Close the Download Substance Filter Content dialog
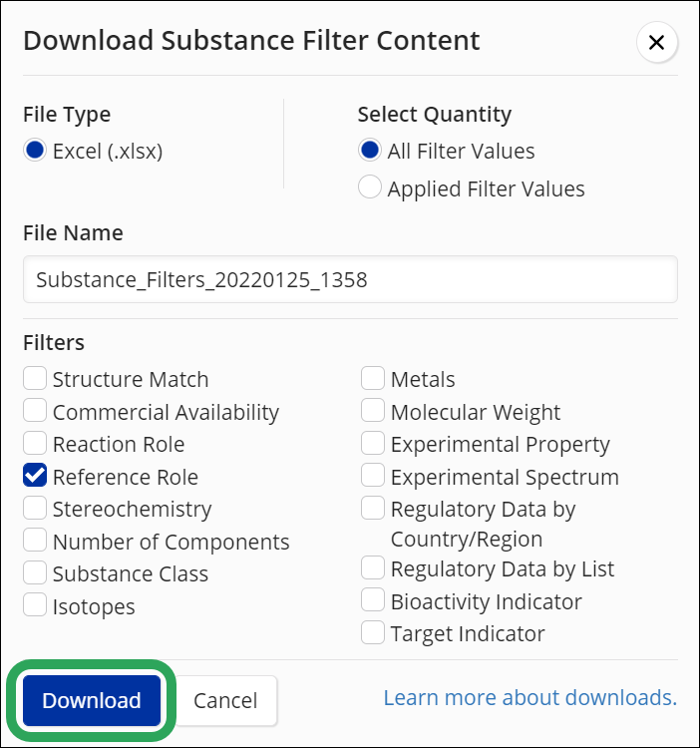Image resolution: width=700 pixels, height=748 pixels. pyautogui.click(x=656, y=43)
